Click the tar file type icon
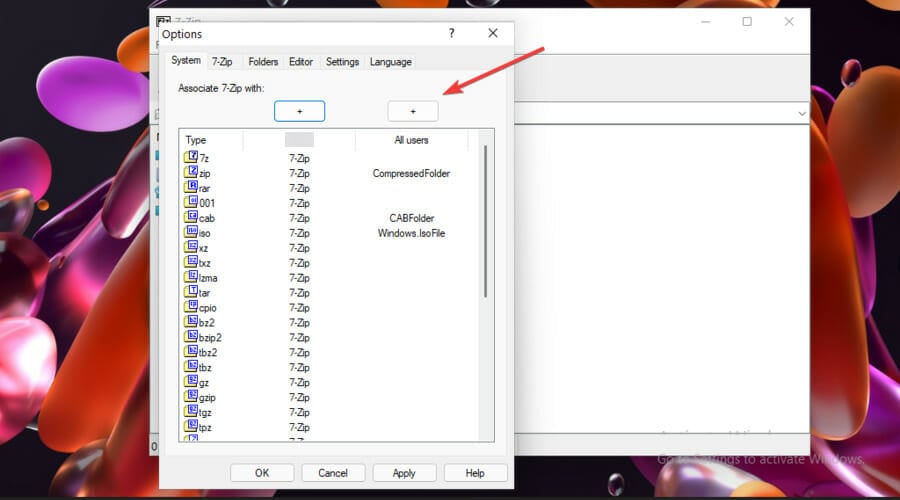Screen dimensions: 900x500 [191, 291]
